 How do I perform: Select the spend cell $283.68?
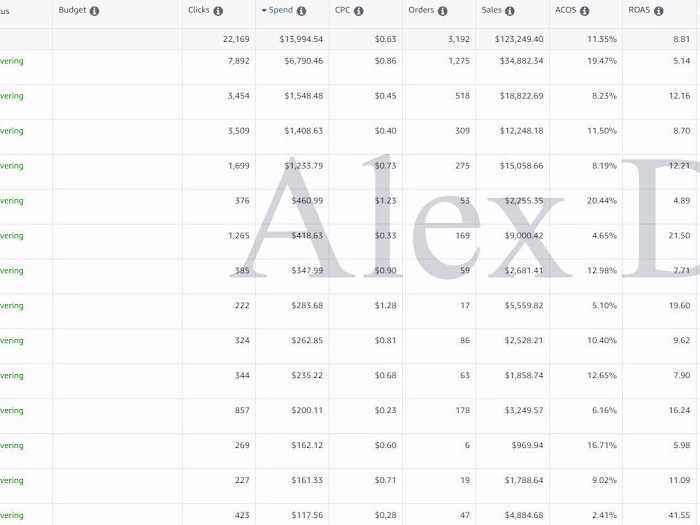click(307, 306)
